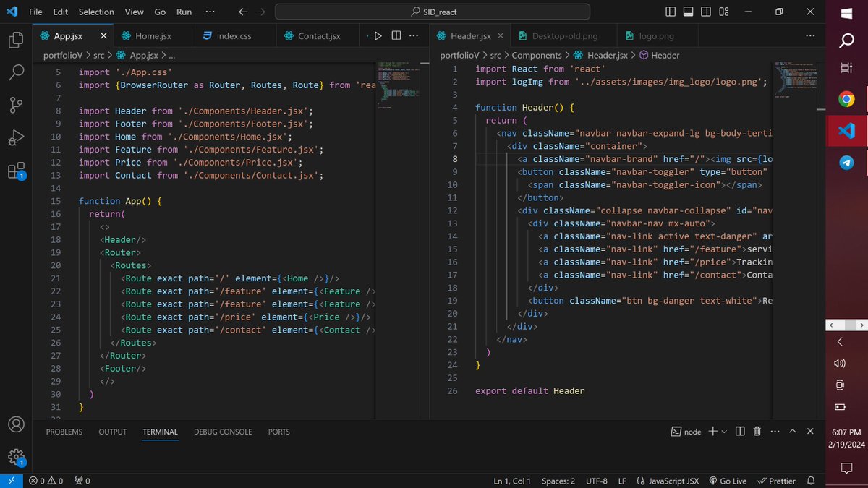Toggle the bottom panel layout icon

[688, 12]
